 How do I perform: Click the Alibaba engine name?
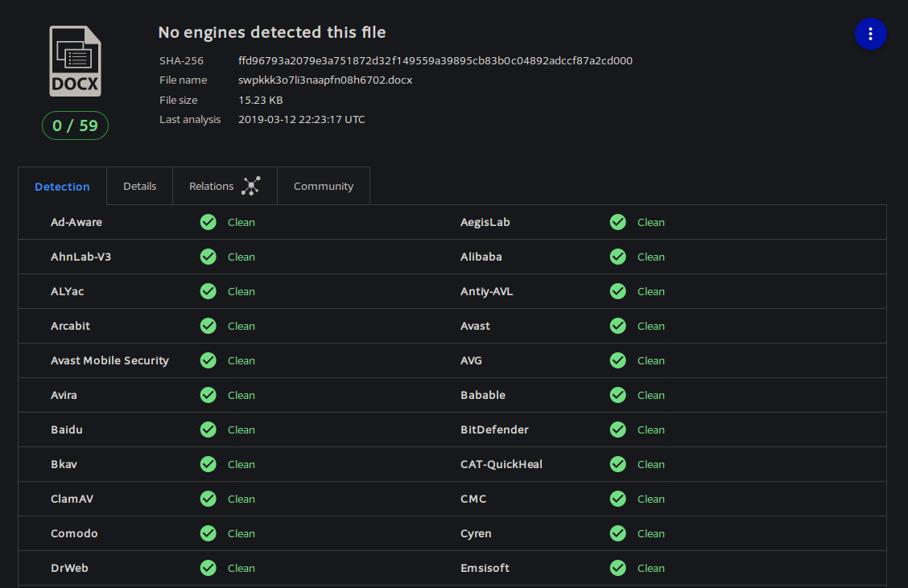(481, 257)
